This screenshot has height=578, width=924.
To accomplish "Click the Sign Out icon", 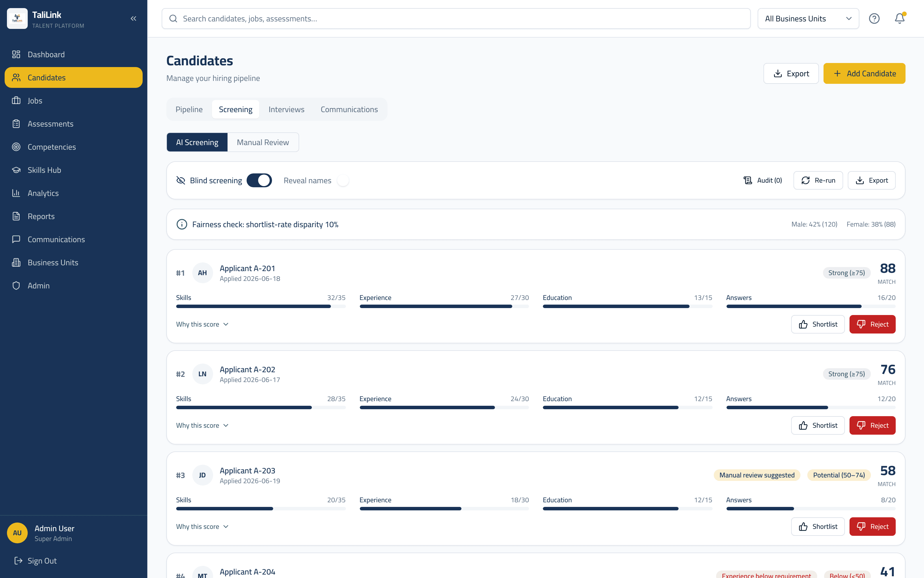I will tap(18, 560).
